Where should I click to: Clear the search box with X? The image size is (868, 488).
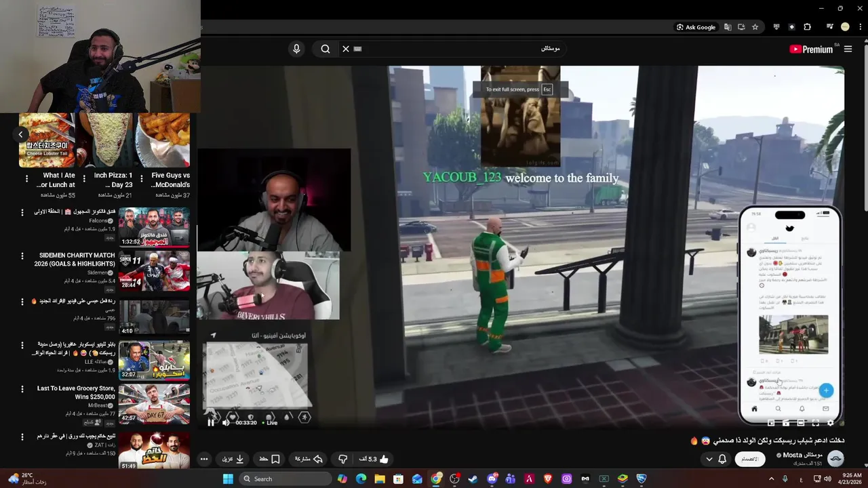[346, 49]
